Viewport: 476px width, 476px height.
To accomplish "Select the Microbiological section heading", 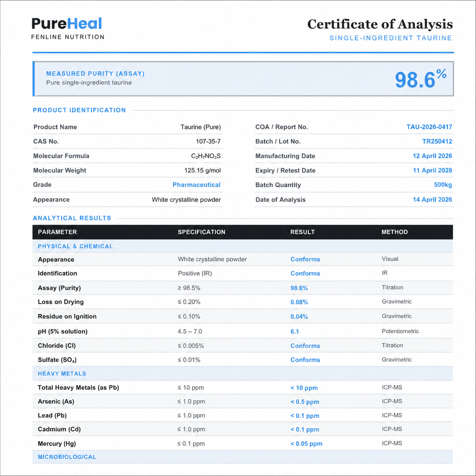I will pyautogui.click(x=67, y=457).
